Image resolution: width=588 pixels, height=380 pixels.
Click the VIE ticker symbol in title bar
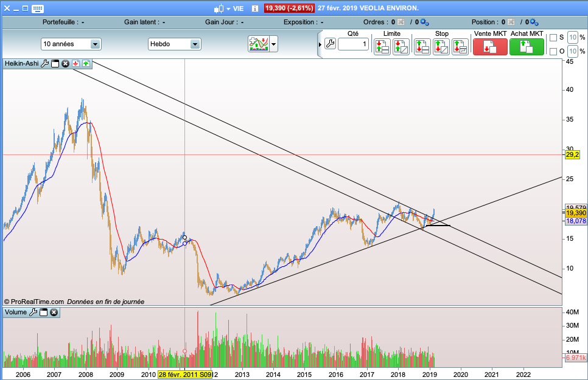(238, 9)
